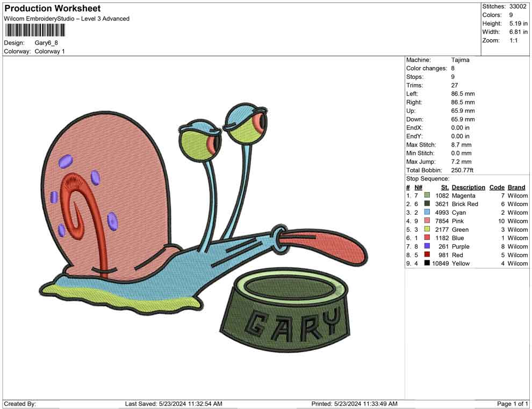Click the Colors value '9' in header
The image size is (532, 409).
point(511,15)
